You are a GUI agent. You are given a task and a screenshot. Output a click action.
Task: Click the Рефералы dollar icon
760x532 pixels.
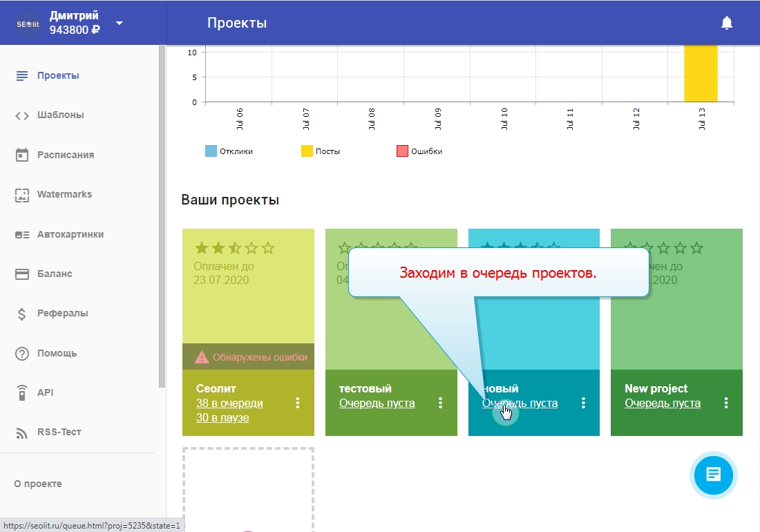click(x=22, y=314)
